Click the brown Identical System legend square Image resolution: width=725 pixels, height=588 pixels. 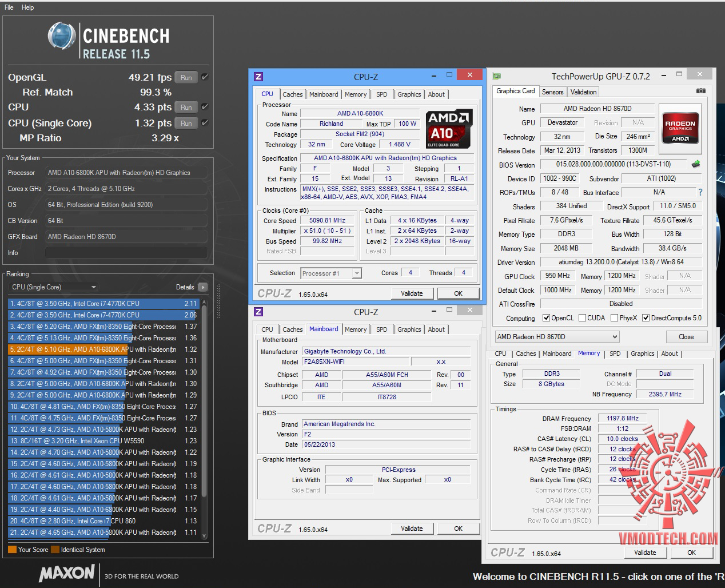(x=55, y=550)
